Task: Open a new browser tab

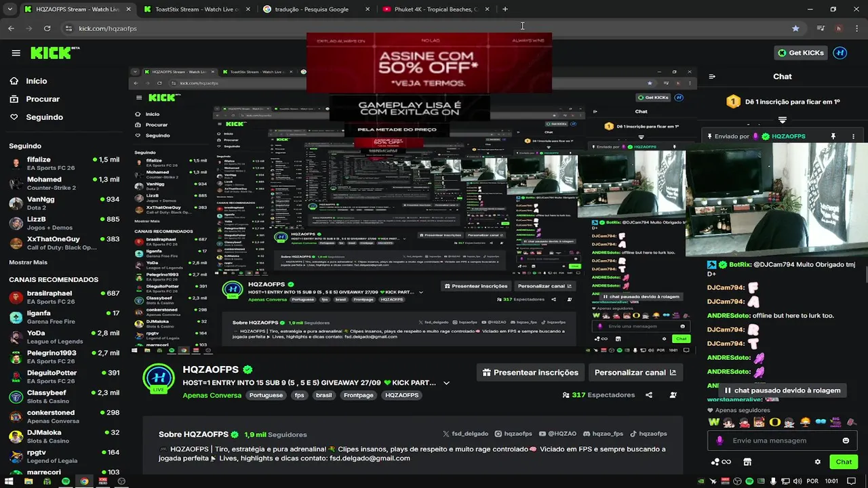Action: [505, 9]
